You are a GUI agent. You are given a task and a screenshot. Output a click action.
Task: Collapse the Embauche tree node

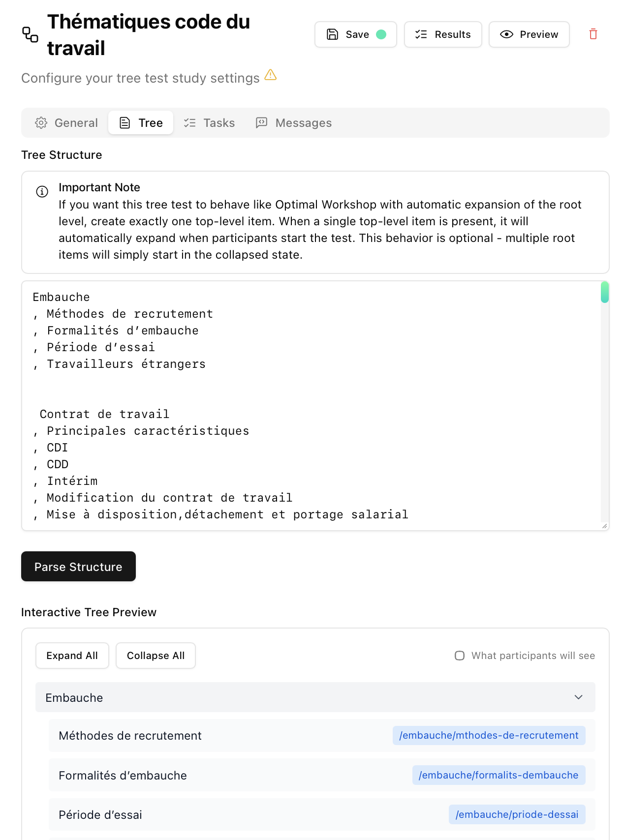coord(579,697)
